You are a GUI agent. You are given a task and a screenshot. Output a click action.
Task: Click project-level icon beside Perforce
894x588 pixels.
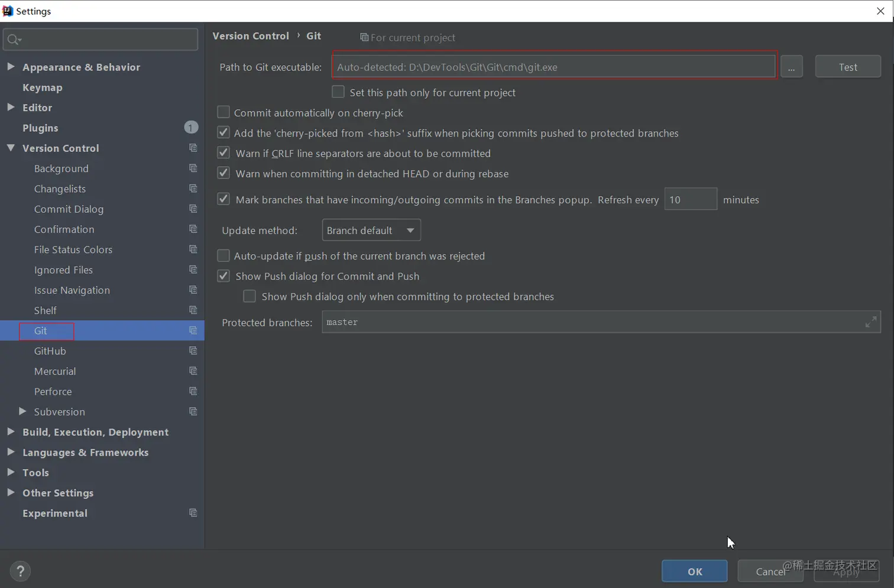(193, 391)
